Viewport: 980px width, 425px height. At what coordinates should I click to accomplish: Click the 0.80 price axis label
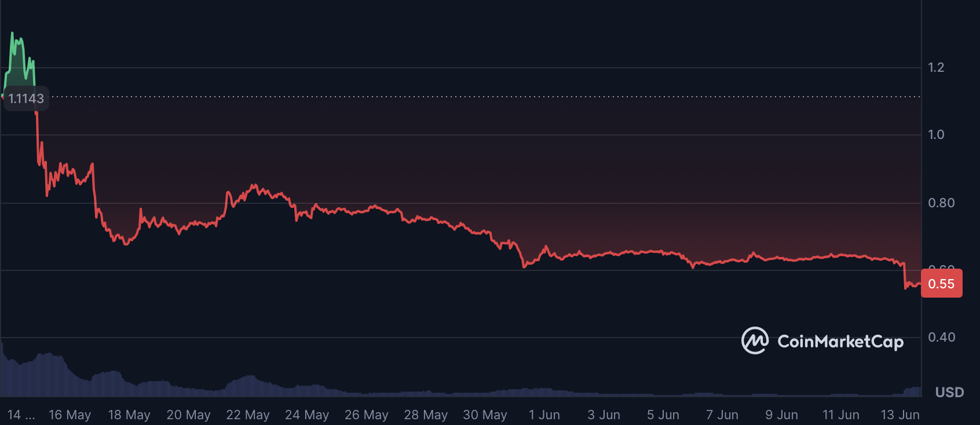941,203
